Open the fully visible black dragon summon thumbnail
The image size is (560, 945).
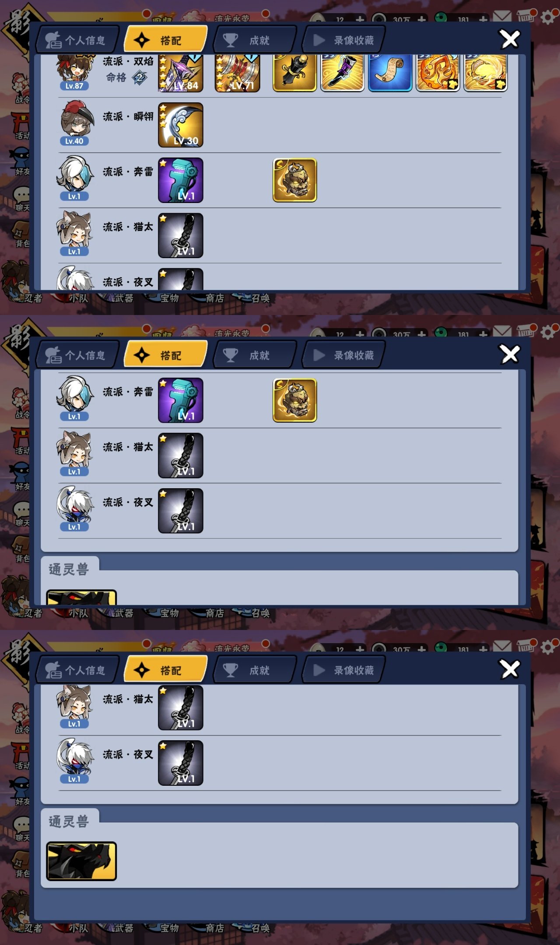[81, 861]
